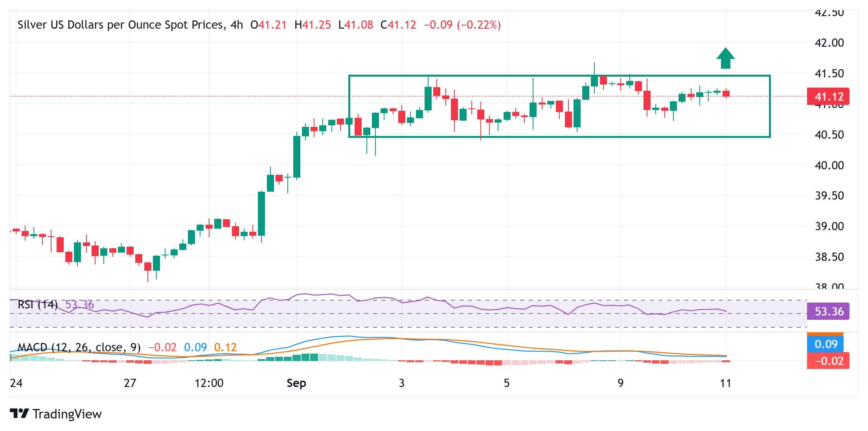Click the 11 date marker on time axis

(x=725, y=383)
